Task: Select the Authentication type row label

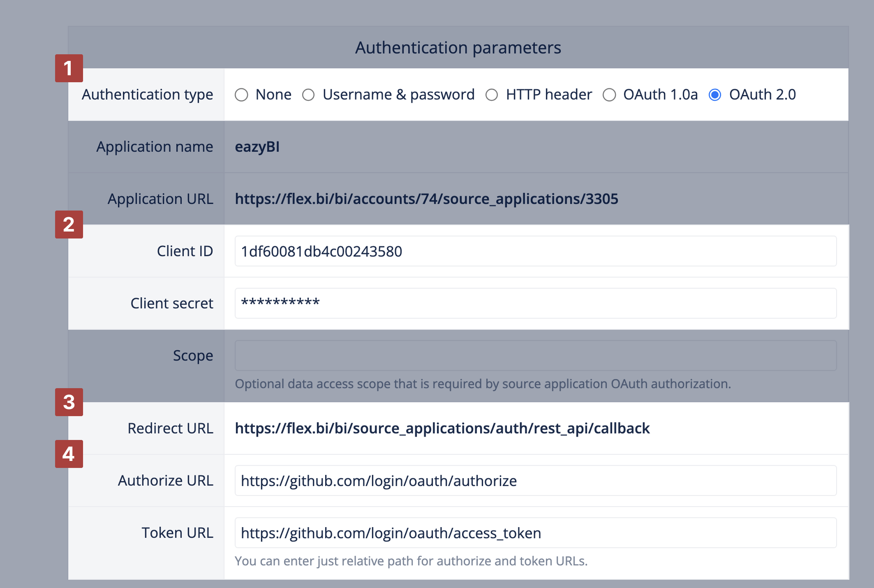Action: [x=147, y=94]
